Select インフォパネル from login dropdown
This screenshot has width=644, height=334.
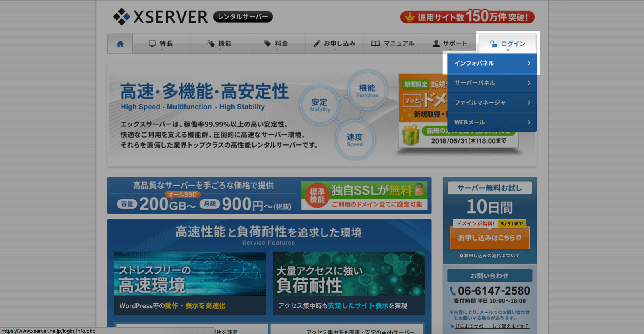pos(492,63)
